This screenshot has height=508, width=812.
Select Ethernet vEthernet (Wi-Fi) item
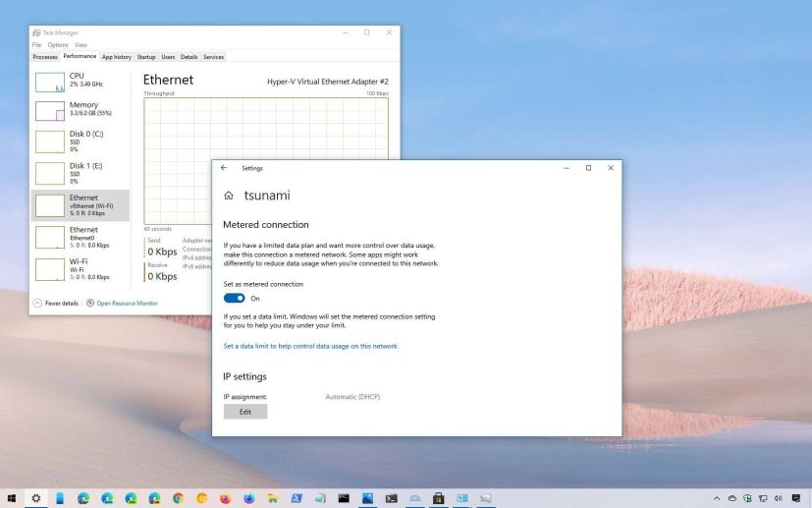click(81, 205)
